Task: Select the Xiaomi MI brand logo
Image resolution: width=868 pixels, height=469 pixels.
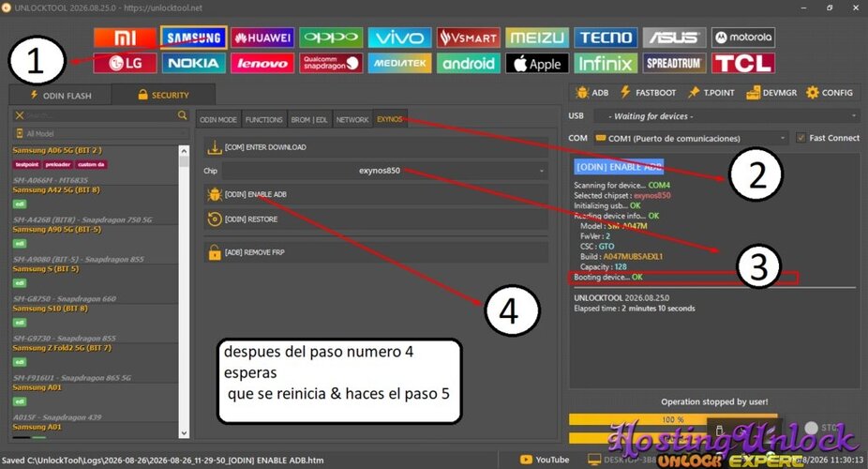Action: pos(125,38)
